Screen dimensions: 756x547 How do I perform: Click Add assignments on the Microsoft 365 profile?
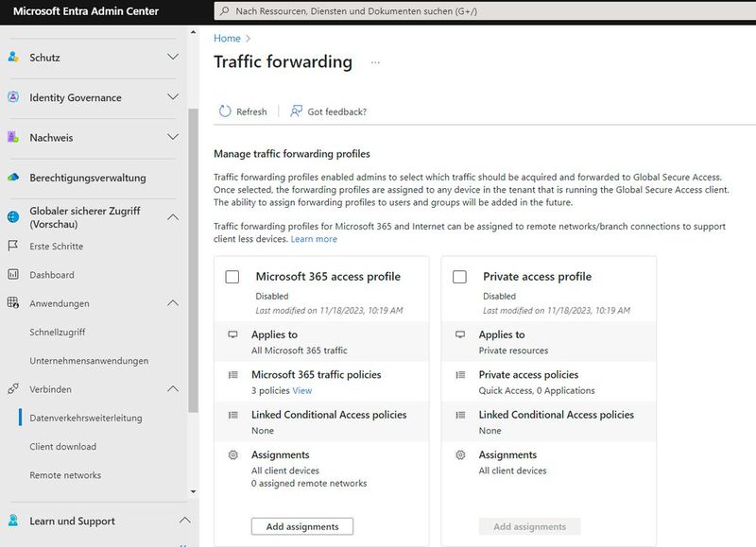[301, 526]
